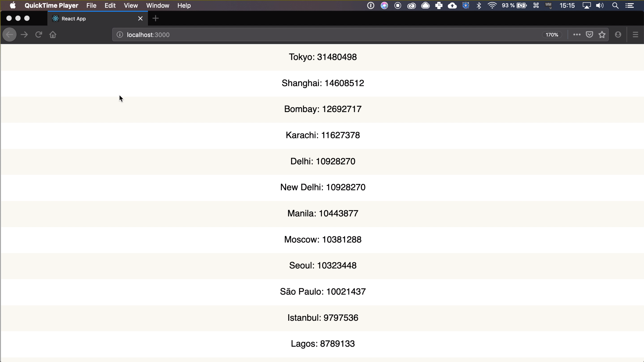
Task: Click the São Paulo: 10021437 row
Action: point(322,292)
